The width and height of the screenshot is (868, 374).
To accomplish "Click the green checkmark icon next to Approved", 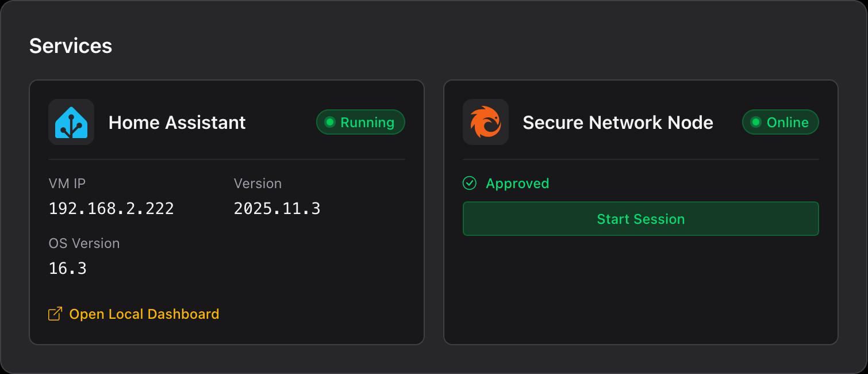I will pyautogui.click(x=470, y=184).
